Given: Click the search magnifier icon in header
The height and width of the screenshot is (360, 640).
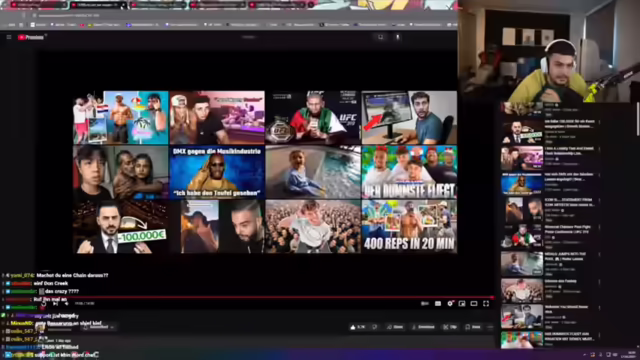Looking at the screenshot, I should click(380, 37).
